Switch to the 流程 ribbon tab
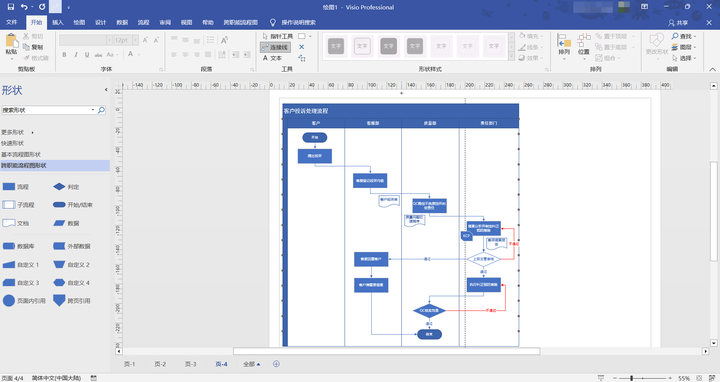720x382 pixels. point(143,22)
